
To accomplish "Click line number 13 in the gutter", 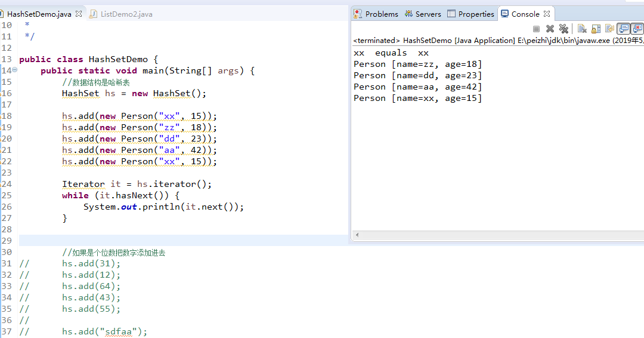I will coord(7,59).
